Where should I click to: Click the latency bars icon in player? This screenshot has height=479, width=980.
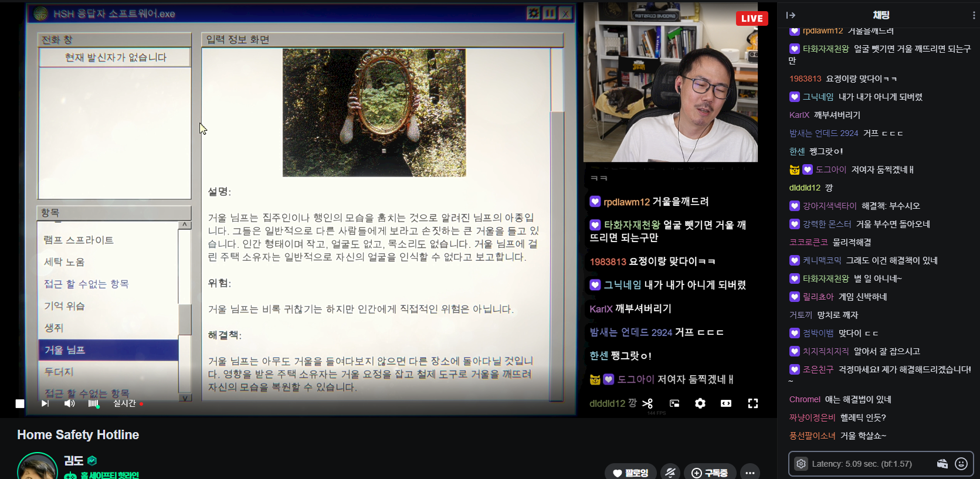(x=94, y=403)
